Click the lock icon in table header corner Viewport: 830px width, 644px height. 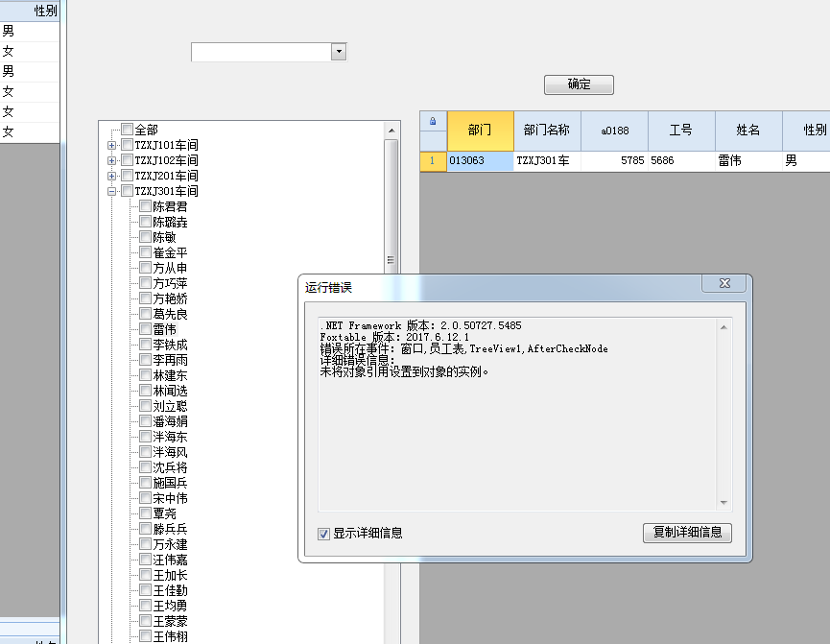[x=432, y=122]
